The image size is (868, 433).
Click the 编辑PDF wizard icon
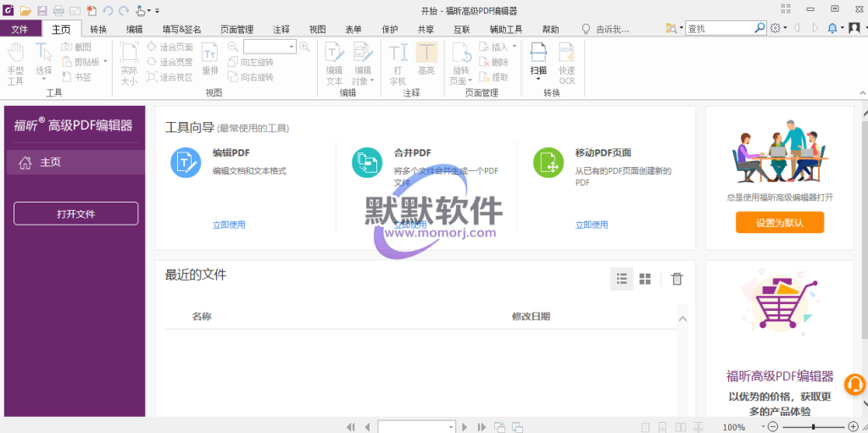click(x=186, y=163)
